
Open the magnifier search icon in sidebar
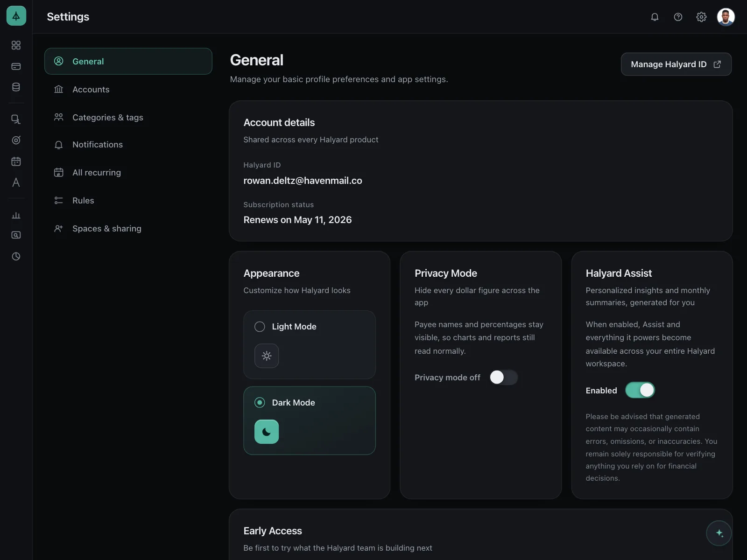tap(16, 235)
